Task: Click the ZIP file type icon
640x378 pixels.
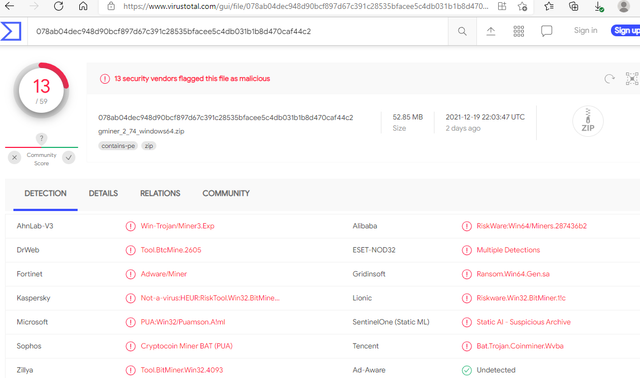Action: click(588, 121)
